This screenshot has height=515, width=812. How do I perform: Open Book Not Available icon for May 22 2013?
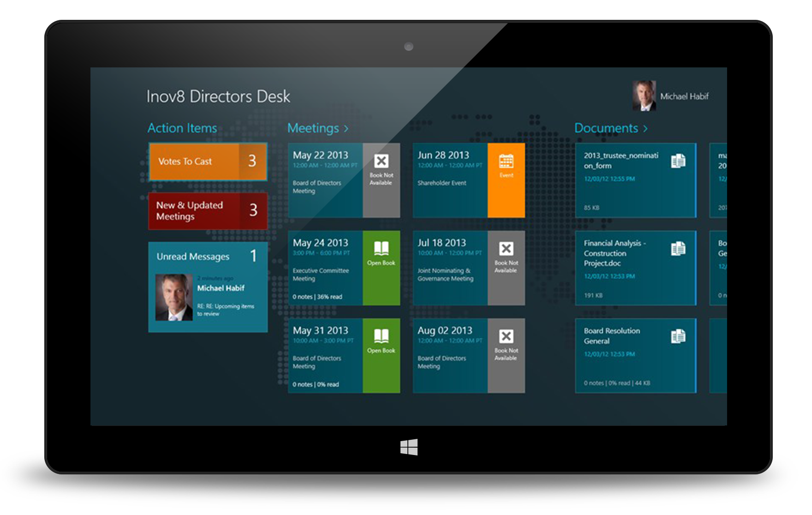(x=381, y=161)
